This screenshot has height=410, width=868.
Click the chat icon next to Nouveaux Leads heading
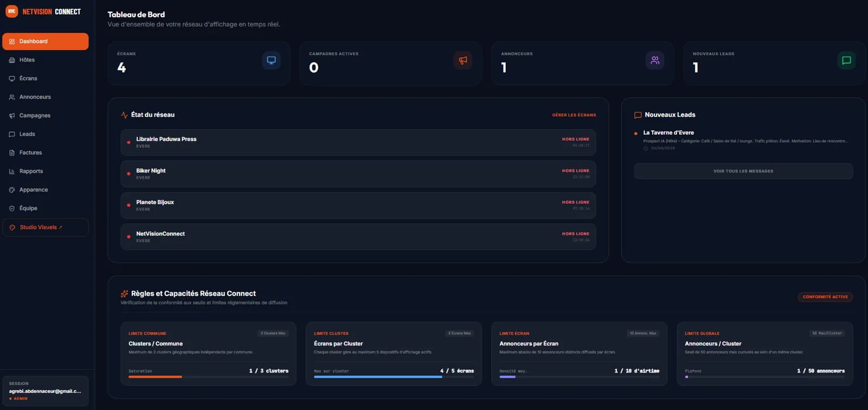638,115
